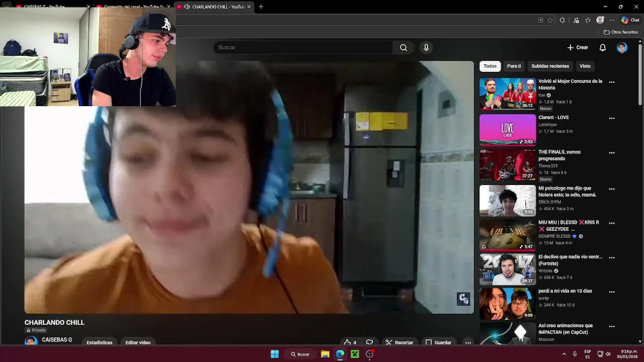Open the Minecraft taskbar icon
Image resolution: width=644 pixels, height=362 pixels.
click(x=355, y=354)
